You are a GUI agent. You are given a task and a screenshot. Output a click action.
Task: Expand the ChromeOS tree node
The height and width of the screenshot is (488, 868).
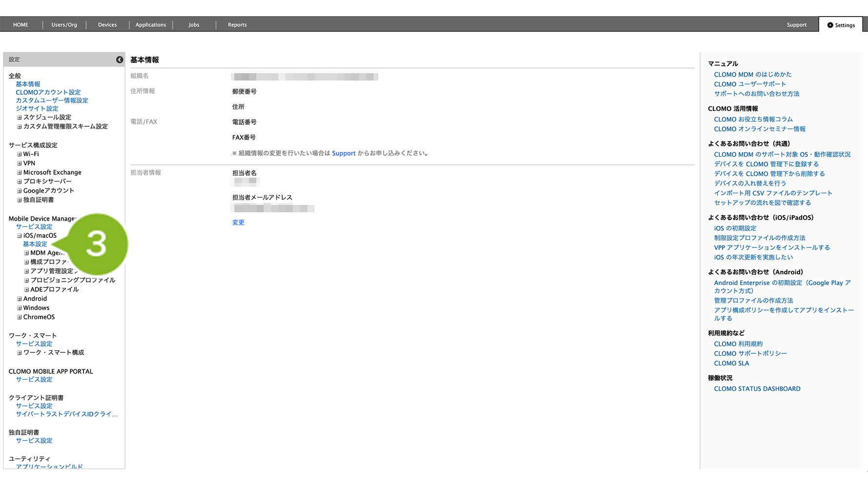(20, 317)
